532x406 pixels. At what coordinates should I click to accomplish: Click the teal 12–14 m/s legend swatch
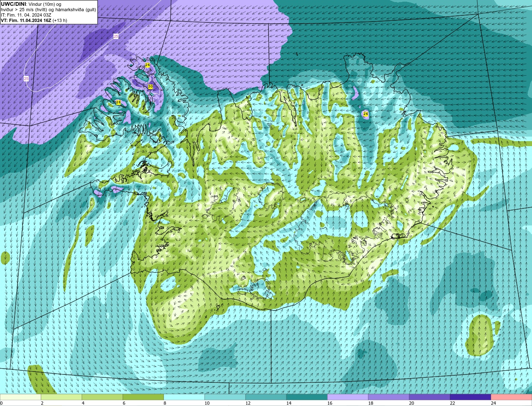266,397
